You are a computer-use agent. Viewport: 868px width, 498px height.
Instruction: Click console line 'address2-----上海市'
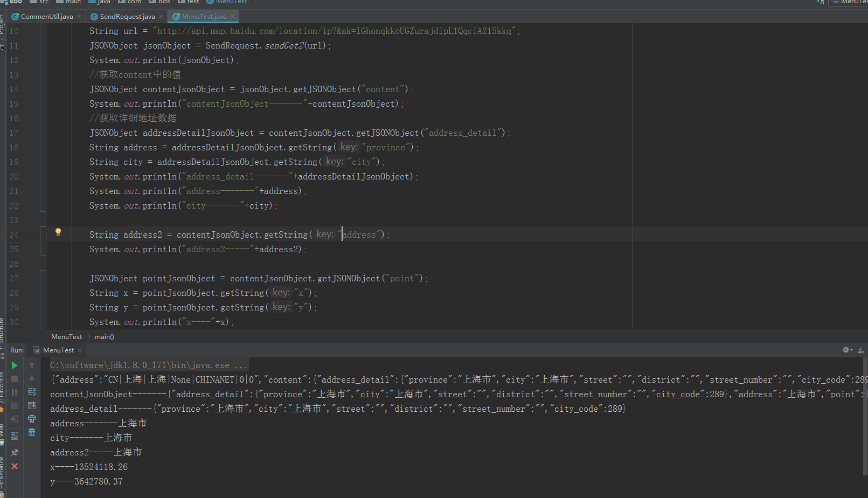click(x=96, y=453)
